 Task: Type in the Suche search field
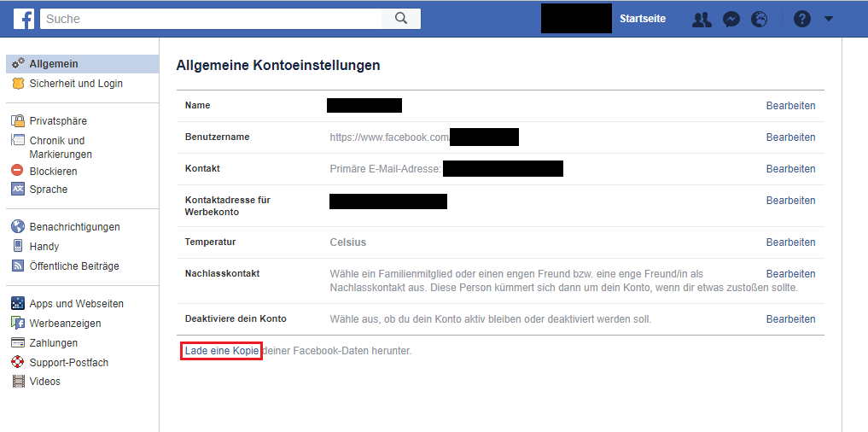click(x=213, y=18)
